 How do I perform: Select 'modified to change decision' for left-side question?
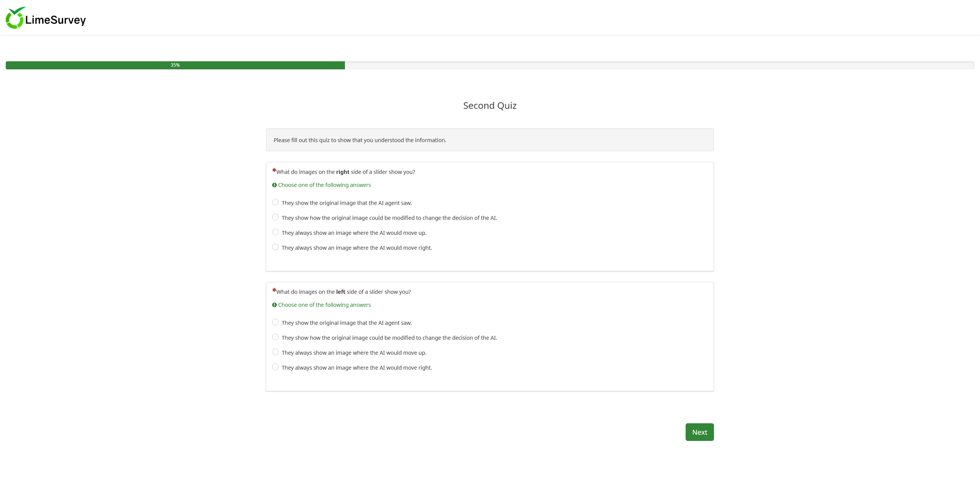point(275,337)
